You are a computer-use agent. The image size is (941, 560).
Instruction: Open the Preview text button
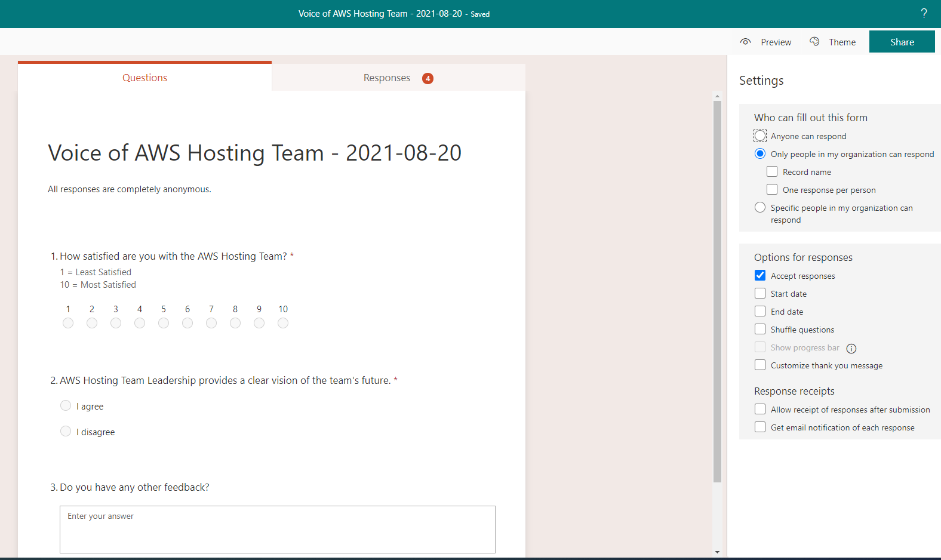click(x=776, y=42)
